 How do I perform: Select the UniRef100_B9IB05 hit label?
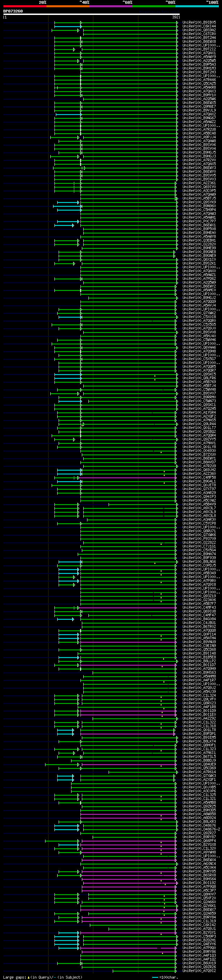tap(199, 23)
